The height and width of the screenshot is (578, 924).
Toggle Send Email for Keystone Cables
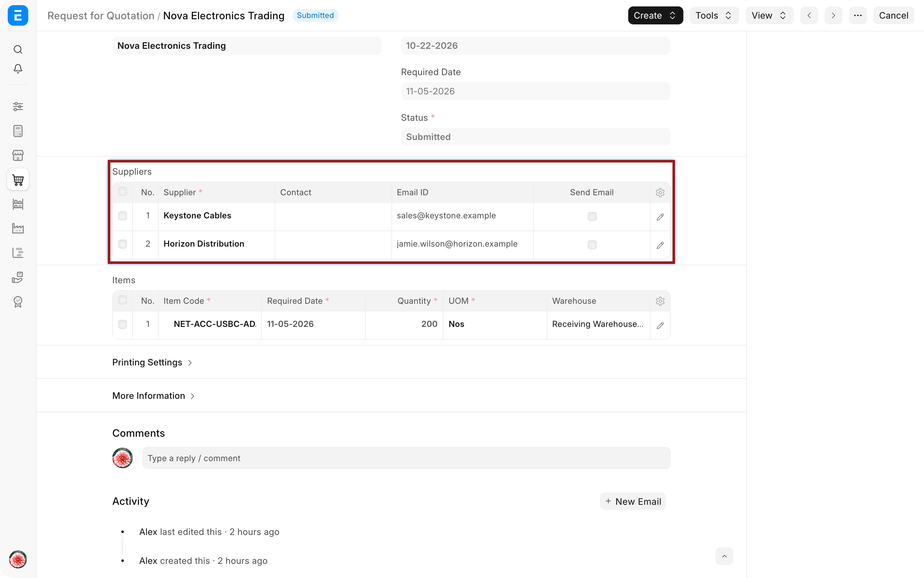(592, 216)
